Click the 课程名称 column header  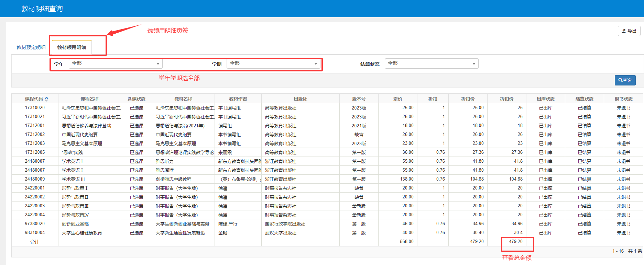(89, 99)
